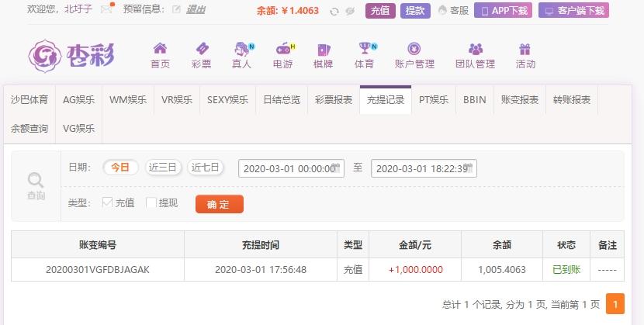Click the end date field 18:22:39

click(424, 168)
